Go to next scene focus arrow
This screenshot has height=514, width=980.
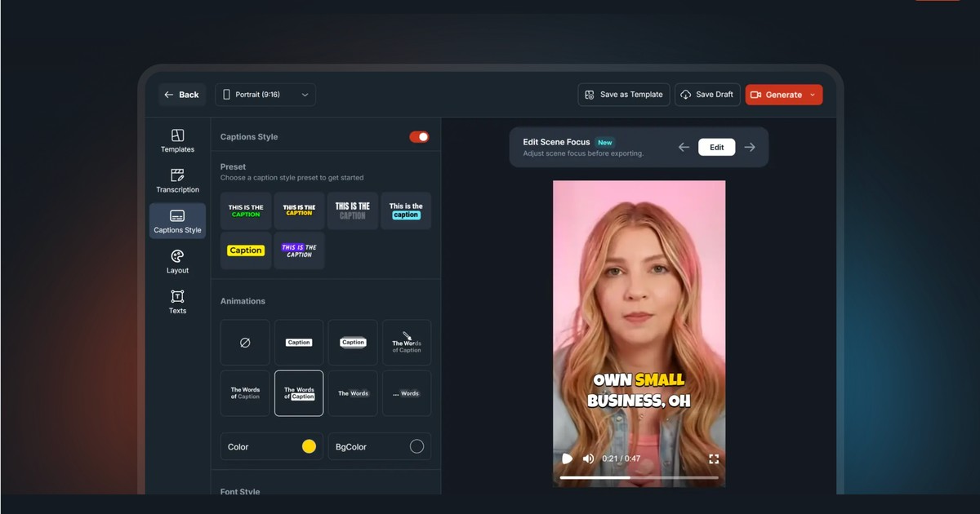[x=750, y=148]
